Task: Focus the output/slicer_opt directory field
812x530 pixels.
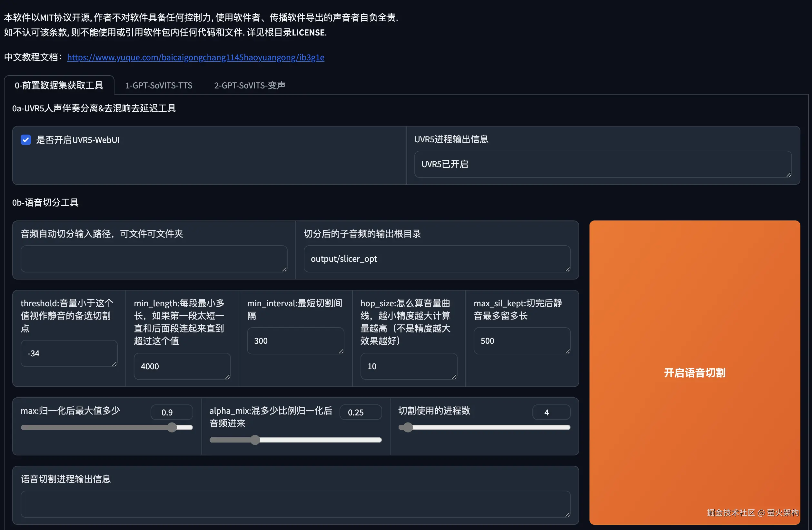Action: point(436,259)
